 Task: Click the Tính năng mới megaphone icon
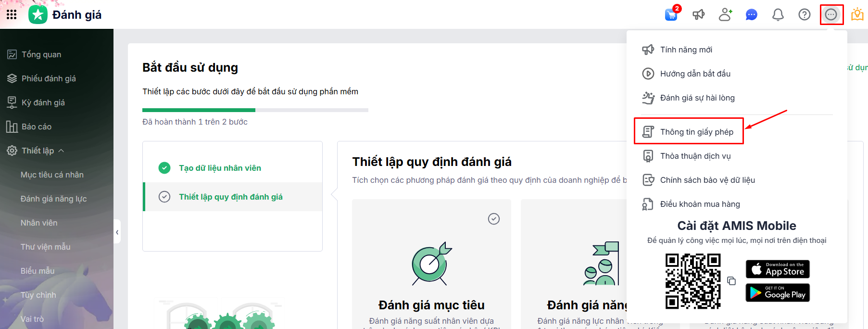pos(648,50)
